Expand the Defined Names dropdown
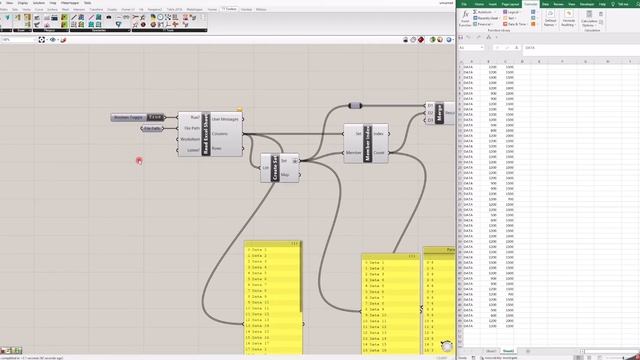Viewport: 640px width, 360px height. (x=550, y=19)
